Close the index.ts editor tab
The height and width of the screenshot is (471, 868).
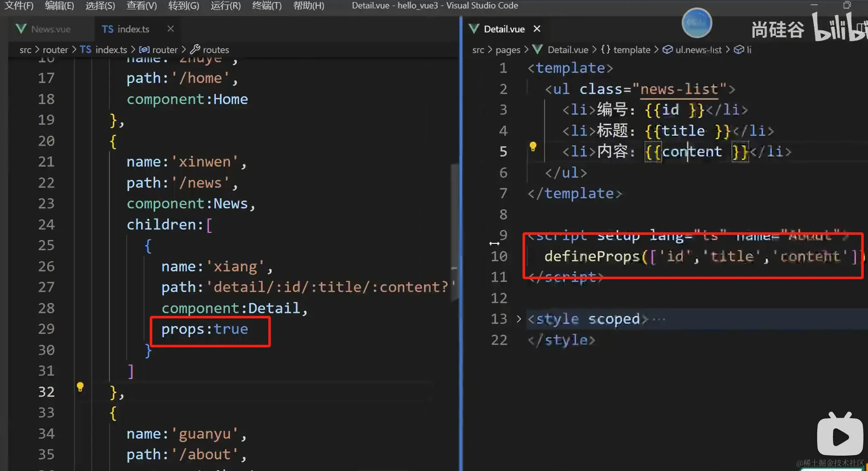tap(171, 29)
